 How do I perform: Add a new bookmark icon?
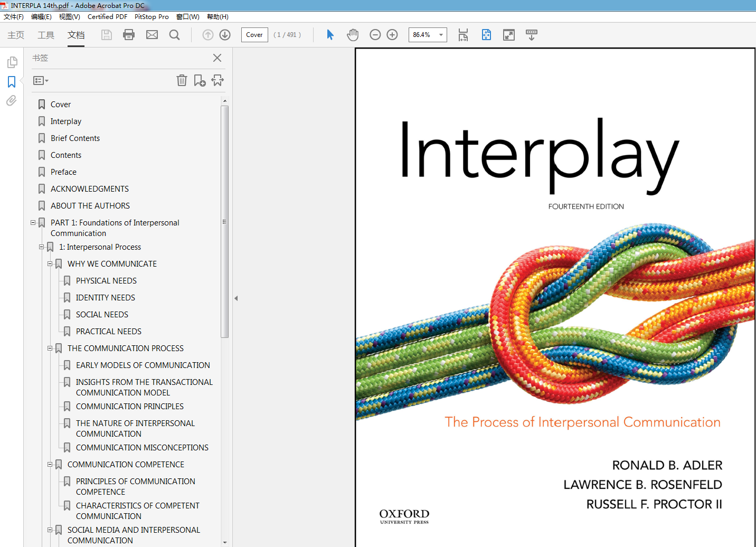coord(200,80)
